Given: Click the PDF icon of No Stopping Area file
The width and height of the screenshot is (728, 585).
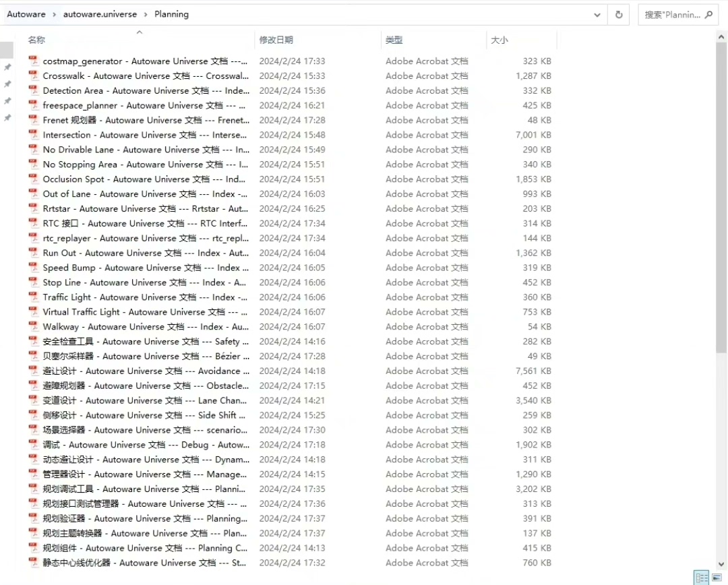Looking at the screenshot, I should click(34, 164).
